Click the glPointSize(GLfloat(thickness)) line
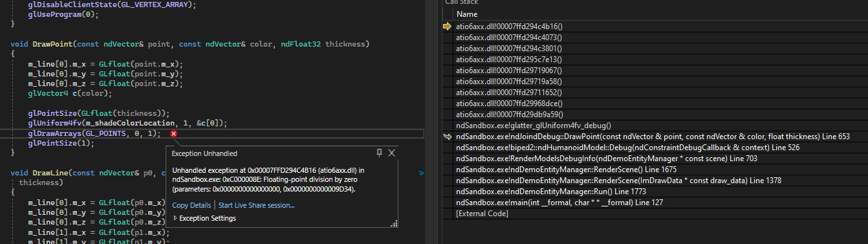Viewport: 868px width, 244px height. pos(98,113)
